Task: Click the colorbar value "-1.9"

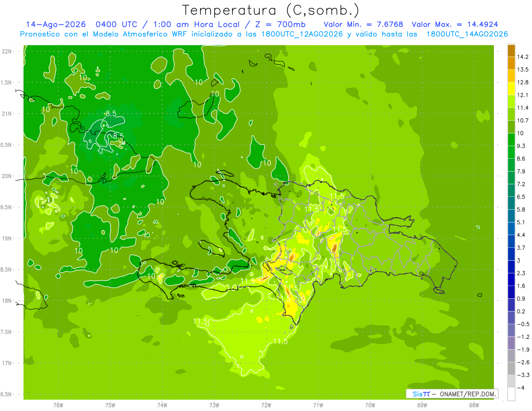Action: [x=523, y=349]
